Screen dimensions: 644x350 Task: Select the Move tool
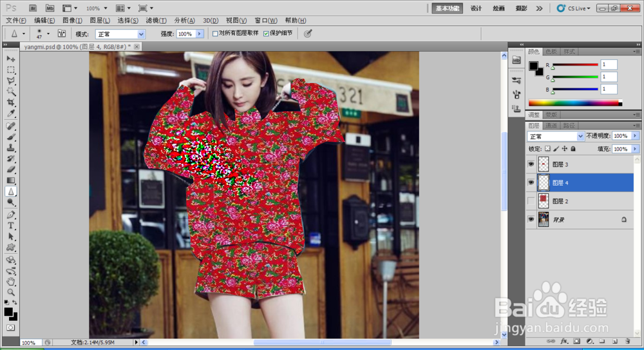[x=11, y=59]
